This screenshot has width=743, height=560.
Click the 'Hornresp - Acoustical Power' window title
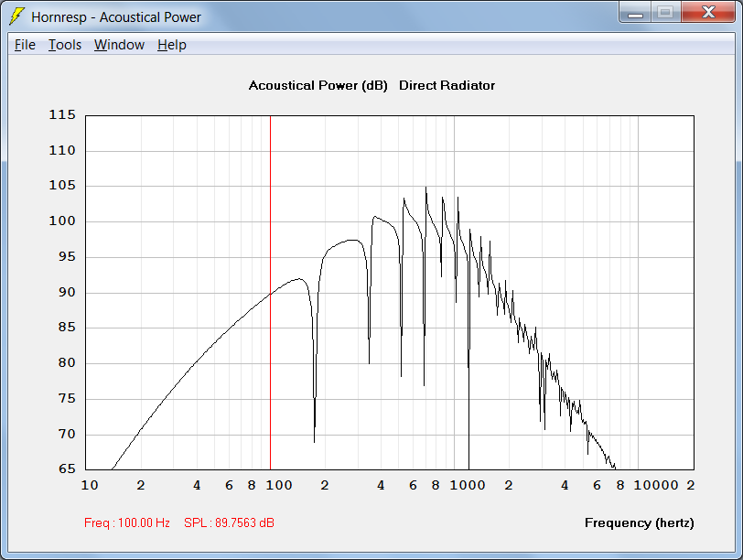116,17
